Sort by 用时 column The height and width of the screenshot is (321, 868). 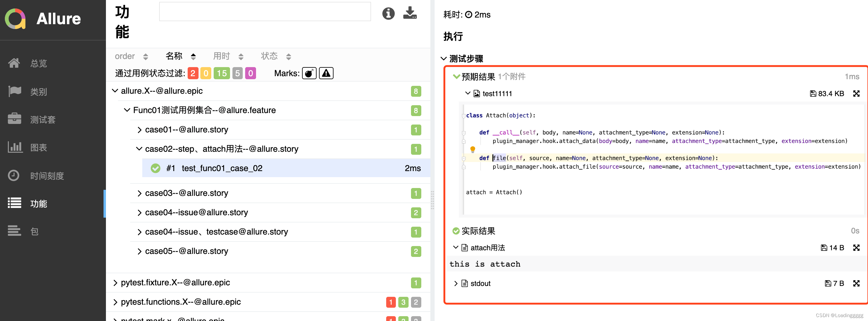(228, 56)
